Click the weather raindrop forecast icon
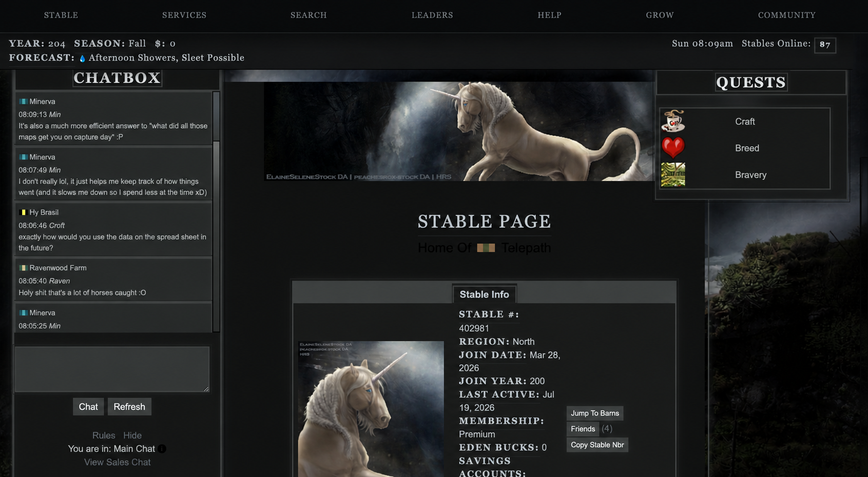The width and height of the screenshot is (868, 477). (82, 58)
